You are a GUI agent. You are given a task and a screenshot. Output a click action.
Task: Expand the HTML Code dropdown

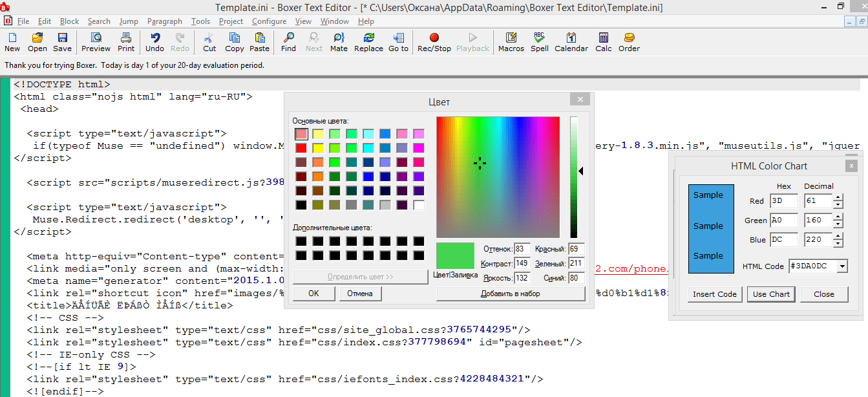pyautogui.click(x=842, y=266)
